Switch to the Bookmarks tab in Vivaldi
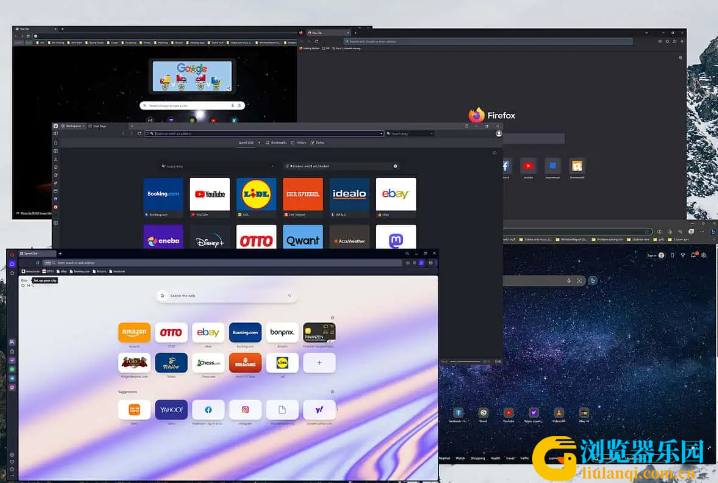The height and width of the screenshot is (483, 718). coord(276,143)
